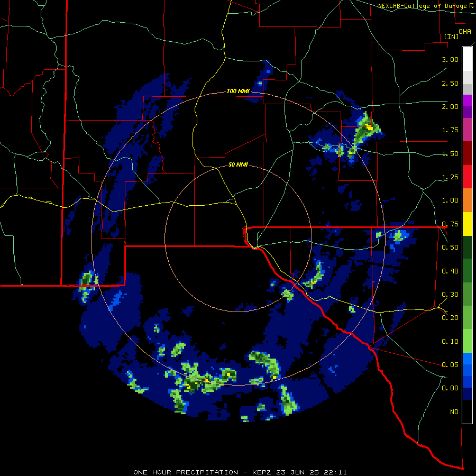The width and height of the screenshot is (476, 476).
Task: Select the 1.25 legend value
Action: [x=450, y=177]
